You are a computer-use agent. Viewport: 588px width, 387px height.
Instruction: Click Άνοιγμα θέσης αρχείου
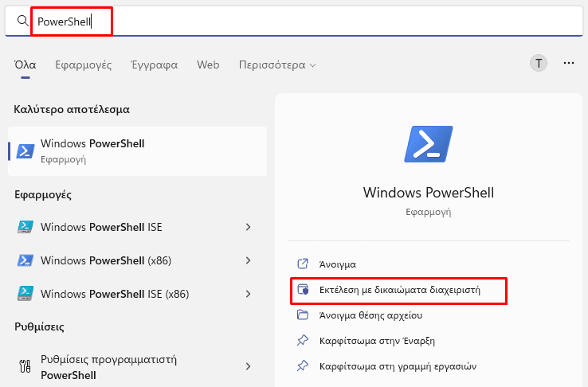[370, 315]
